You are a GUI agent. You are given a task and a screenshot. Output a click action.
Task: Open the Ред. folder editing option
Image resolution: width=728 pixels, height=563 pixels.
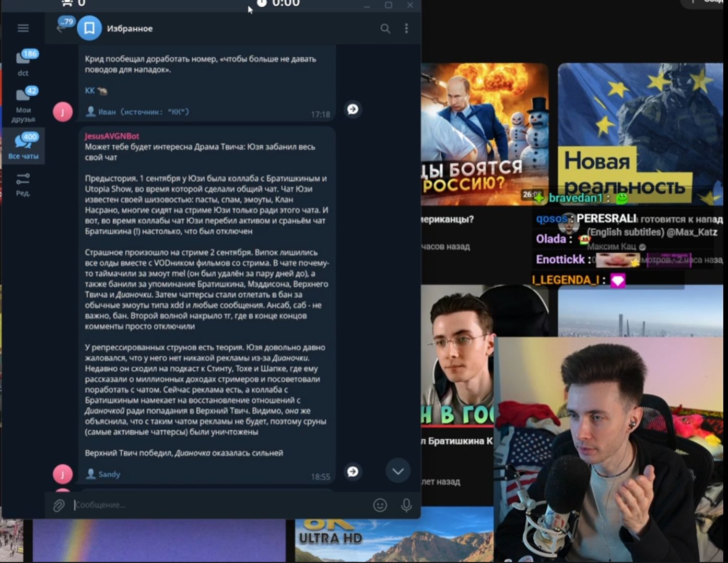(23, 184)
